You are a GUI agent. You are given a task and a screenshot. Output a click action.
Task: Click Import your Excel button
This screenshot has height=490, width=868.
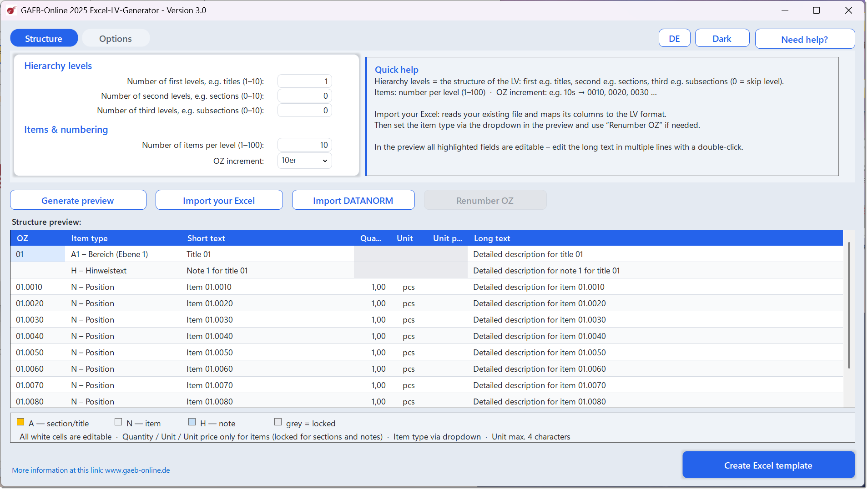(219, 200)
